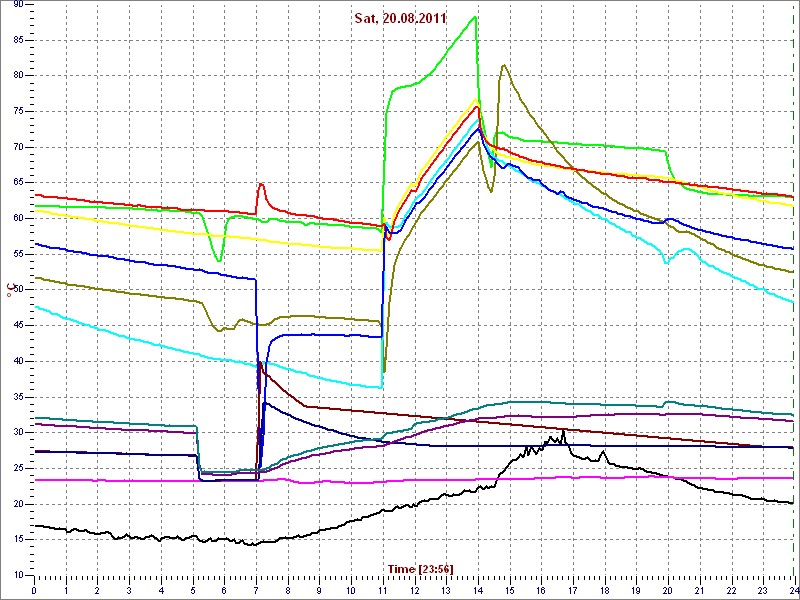Image resolution: width=800 pixels, height=600 pixels.
Task: Click the black curve peak near hour 17
Action: 563,431
